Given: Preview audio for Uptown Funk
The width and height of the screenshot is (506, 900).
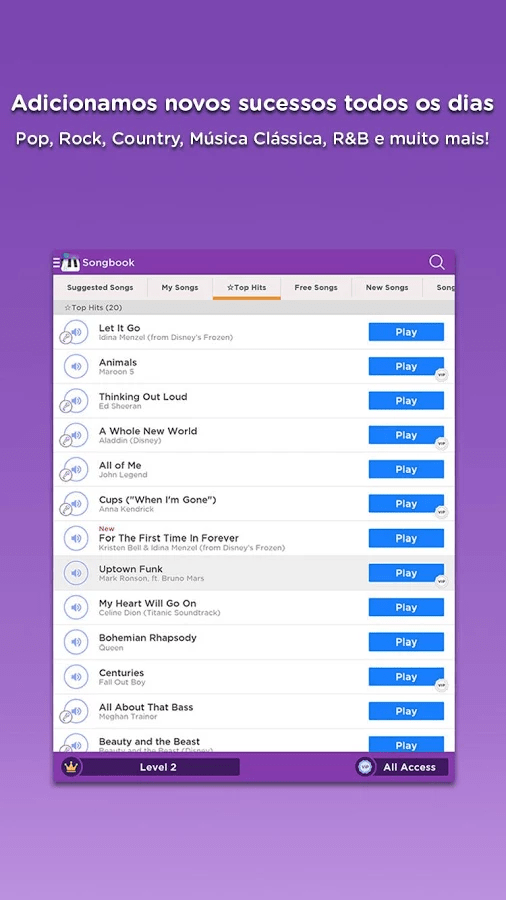Looking at the screenshot, I should pos(76,573).
